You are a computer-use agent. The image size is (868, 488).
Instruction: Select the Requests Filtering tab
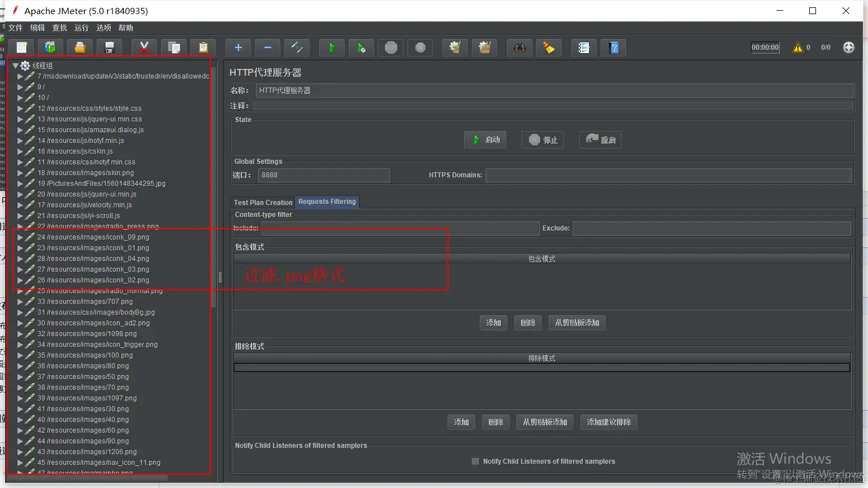[x=327, y=202]
